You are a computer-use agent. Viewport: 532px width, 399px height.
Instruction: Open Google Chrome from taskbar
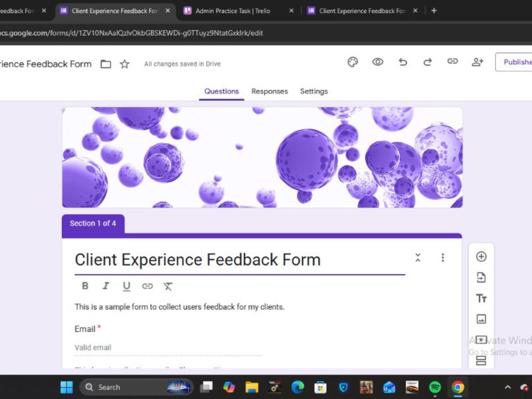[x=458, y=387]
